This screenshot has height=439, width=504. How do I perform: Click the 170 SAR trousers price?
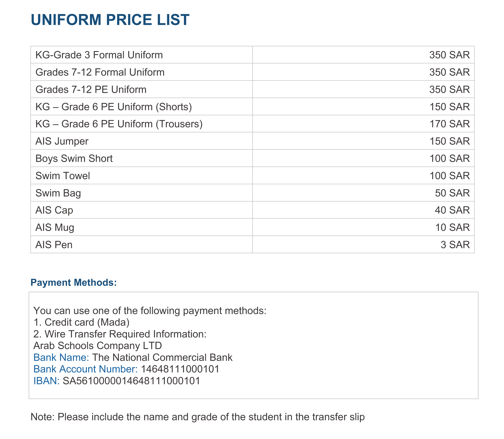coord(449,124)
